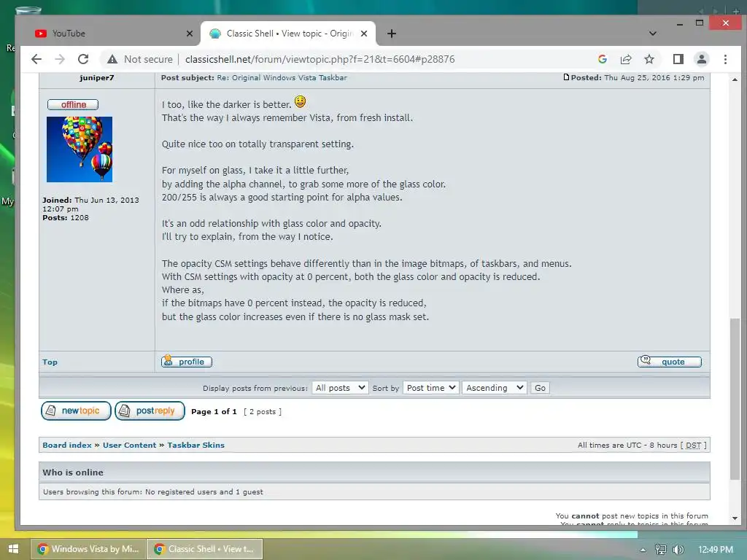Screen dimensions: 747x560
Task: Click the DST abbreviation
Action: [693, 446]
